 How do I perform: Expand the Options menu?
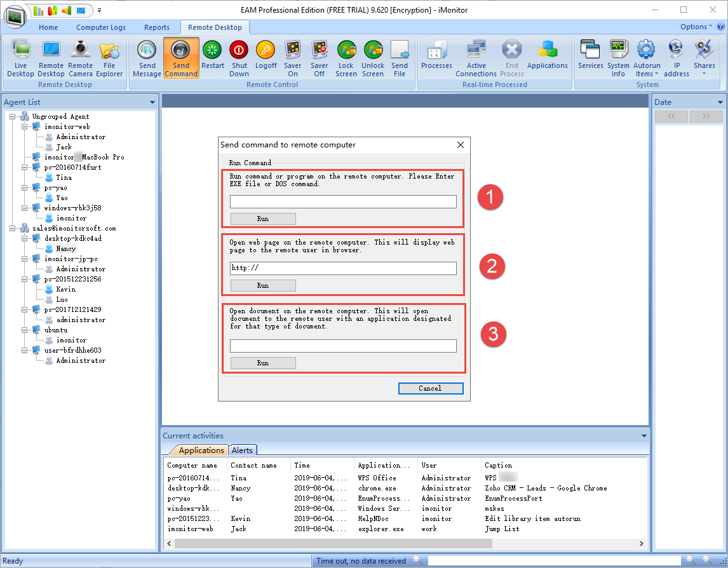click(696, 27)
